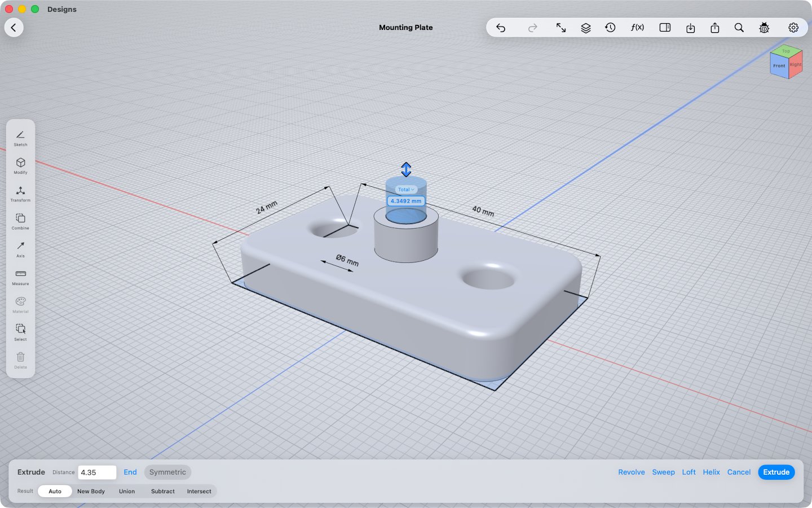Click the Delete trash icon
This screenshot has width=812, height=508.
[20, 360]
